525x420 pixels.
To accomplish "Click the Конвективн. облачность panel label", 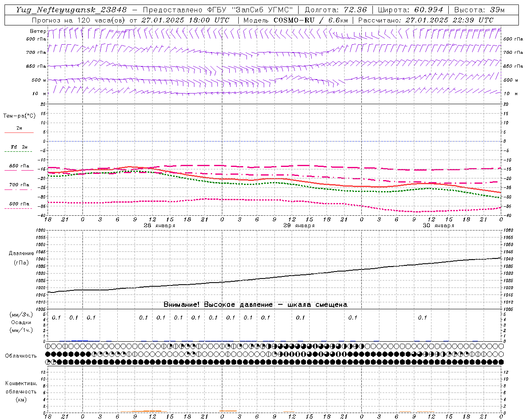I will click(x=21, y=388).
